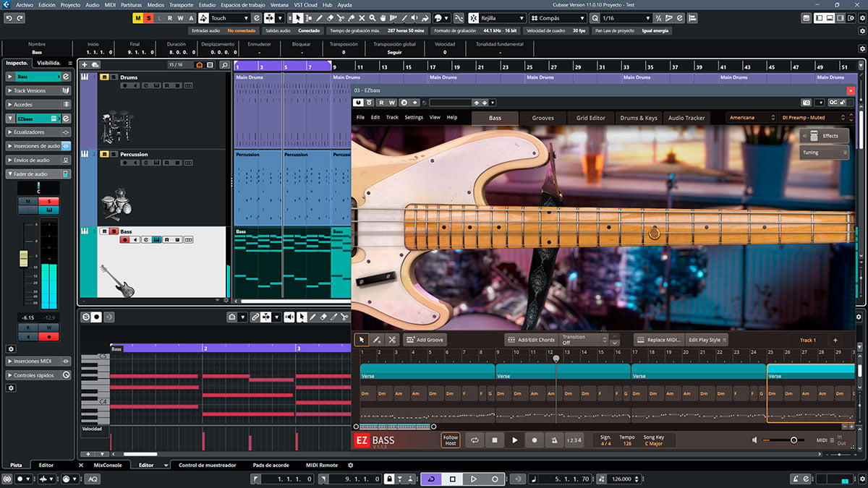Select the EZbass Draw pencil tool
This screenshot has height=488, width=868.
(x=377, y=340)
